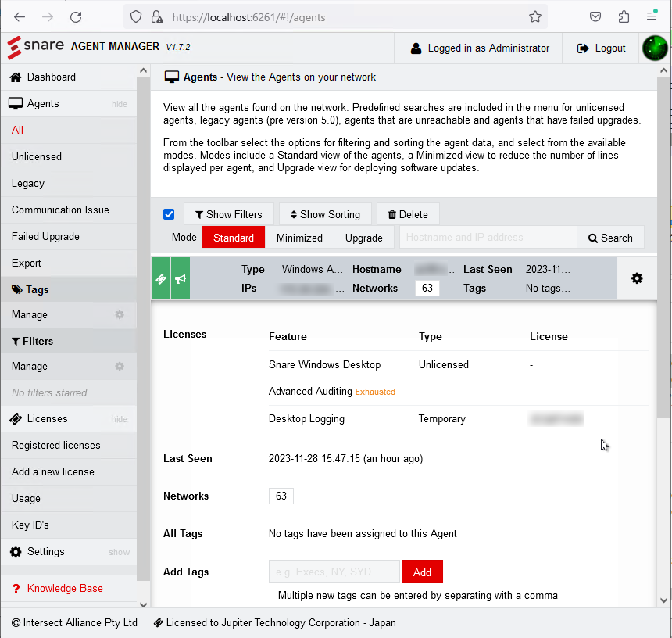672x638 pixels.
Task: Open the Unlicensed agents list
Action: click(x=69, y=157)
